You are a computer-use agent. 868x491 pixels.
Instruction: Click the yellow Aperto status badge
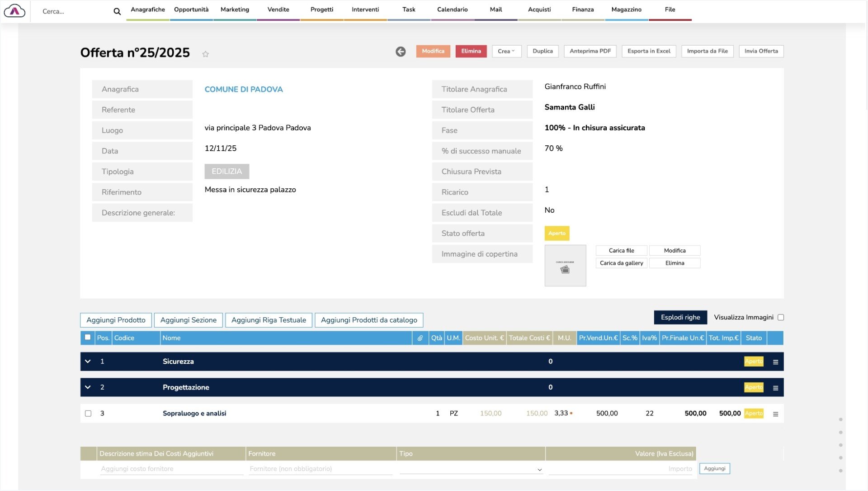click(557, 234)
